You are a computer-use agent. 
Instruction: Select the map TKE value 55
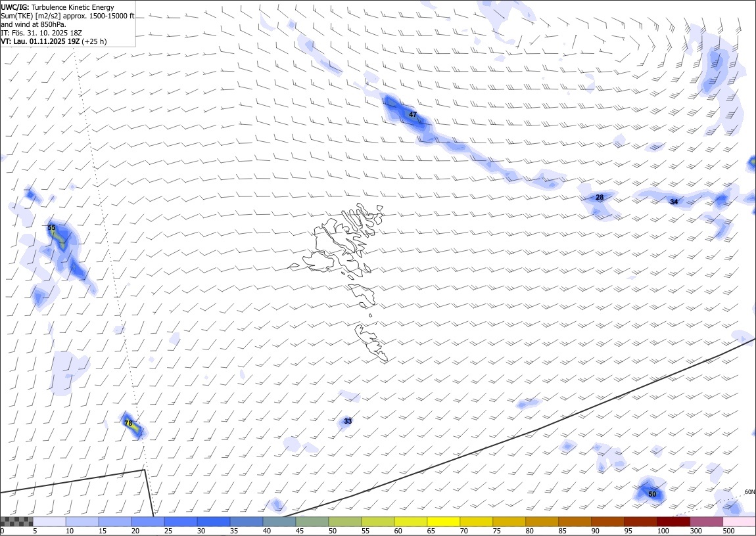coord(51,228)
